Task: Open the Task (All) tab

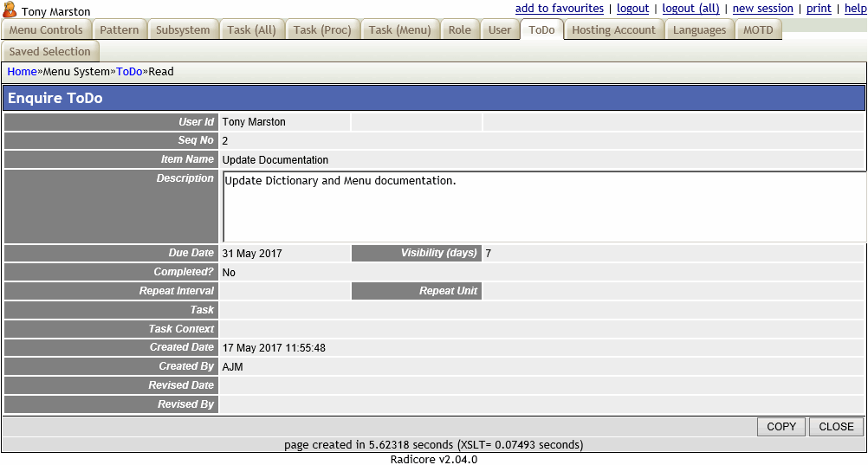Action: (251, 30)
